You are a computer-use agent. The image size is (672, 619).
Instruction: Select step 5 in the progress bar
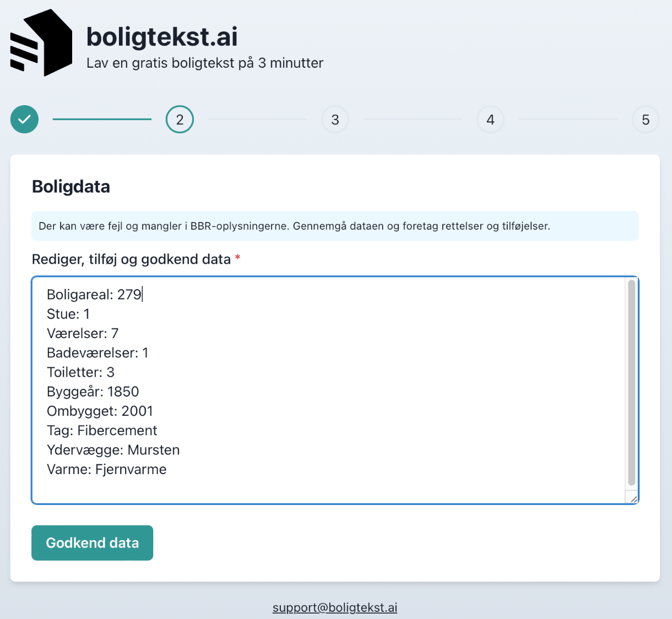click(x=646, y=120)
